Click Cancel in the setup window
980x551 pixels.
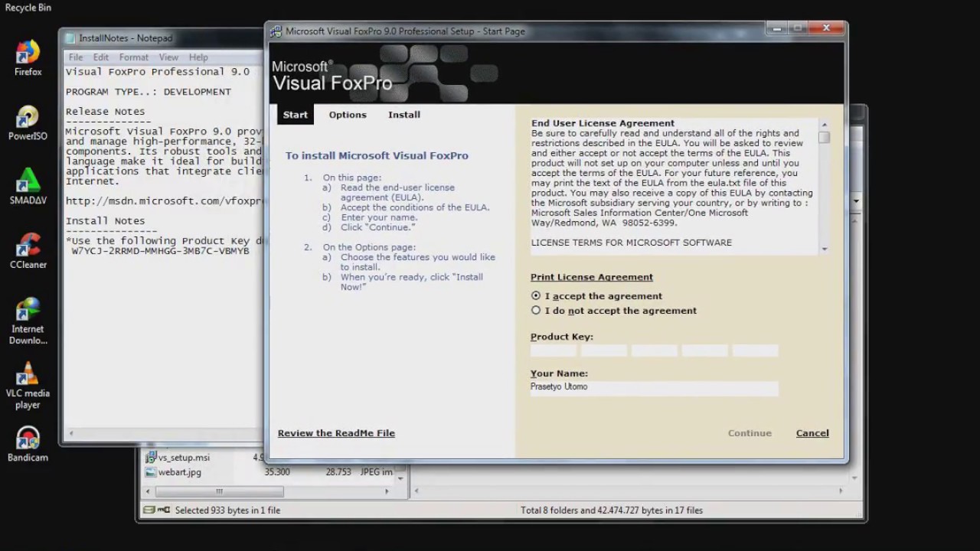(x=812, y=433)
